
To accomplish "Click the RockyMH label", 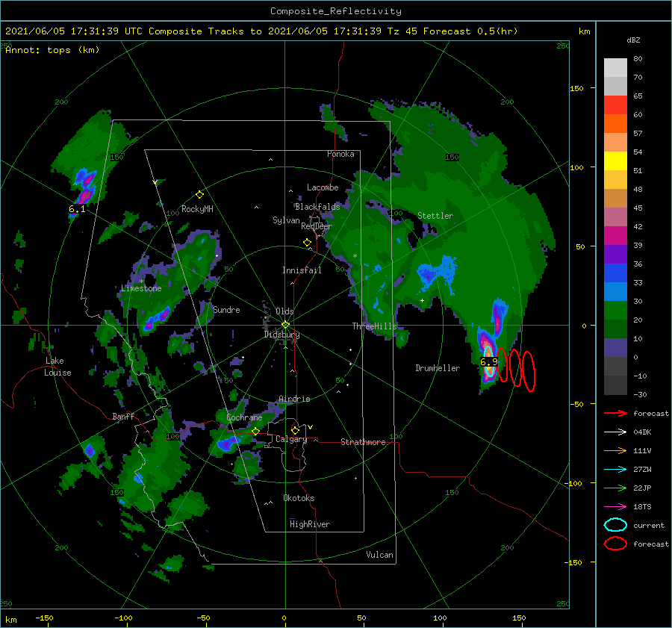I will [x=197, y=209].
